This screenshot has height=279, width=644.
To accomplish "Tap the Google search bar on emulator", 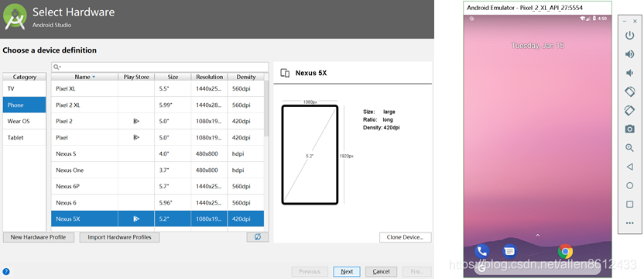I will coord(537,268).
